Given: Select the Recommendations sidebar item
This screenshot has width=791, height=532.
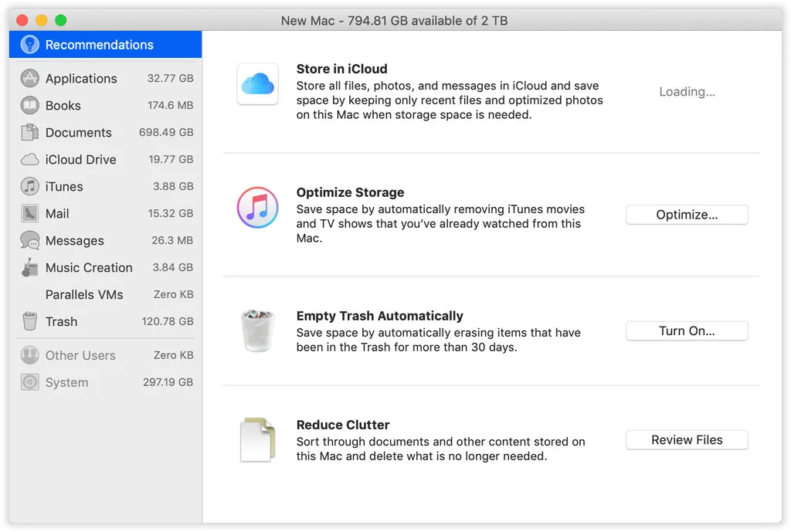Looking at the screenshot, I should [105, 44].
